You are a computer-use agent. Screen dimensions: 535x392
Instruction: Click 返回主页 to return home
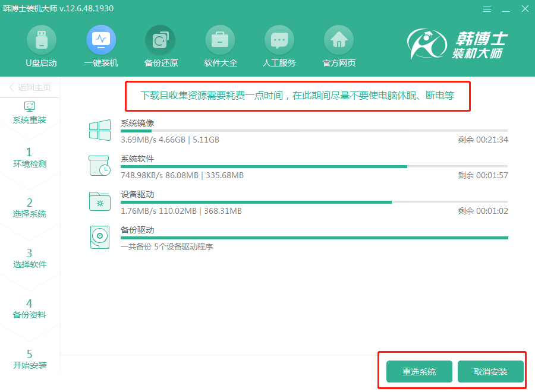pyautogui.click(x=30, y=87)
